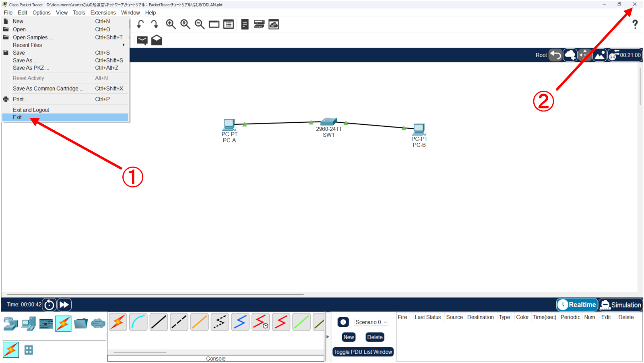Open the Extensions menu
This screenshot has width=644, height=363.
point(103,12)
